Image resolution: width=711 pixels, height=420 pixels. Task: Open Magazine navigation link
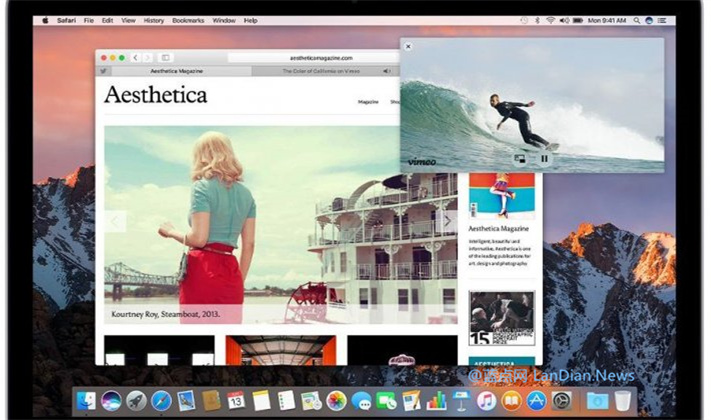368,102
